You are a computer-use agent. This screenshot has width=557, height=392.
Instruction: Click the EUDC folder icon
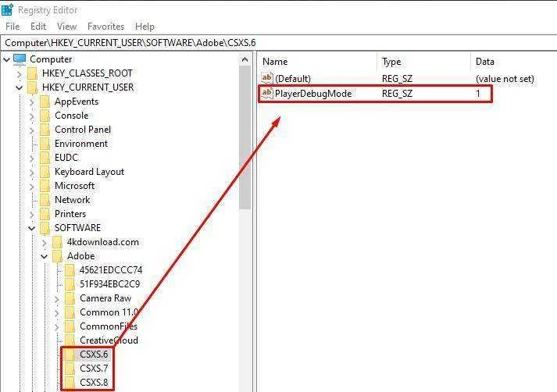(x=45, y=158)
